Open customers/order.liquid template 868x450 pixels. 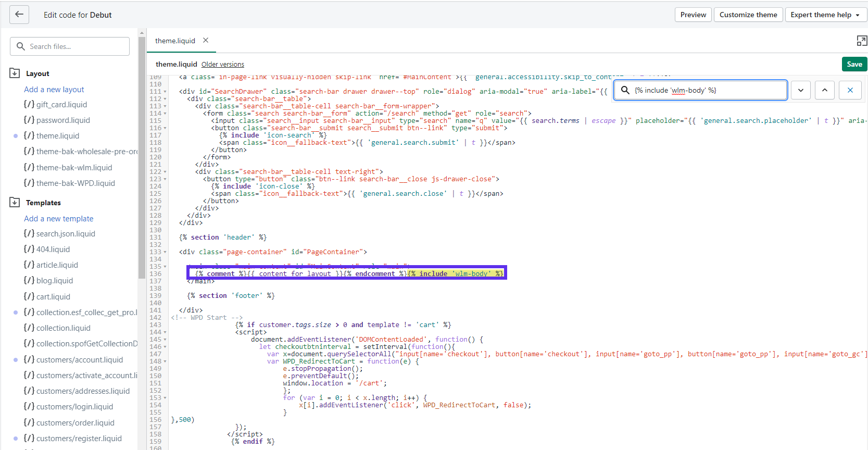[x=75, y=423]
